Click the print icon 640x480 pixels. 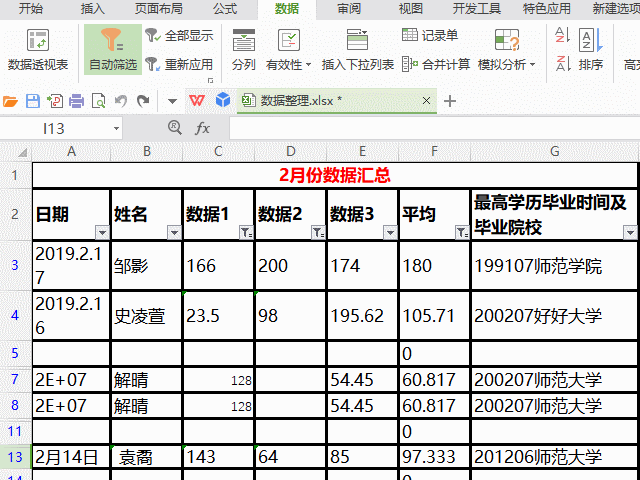pos(76,101)
